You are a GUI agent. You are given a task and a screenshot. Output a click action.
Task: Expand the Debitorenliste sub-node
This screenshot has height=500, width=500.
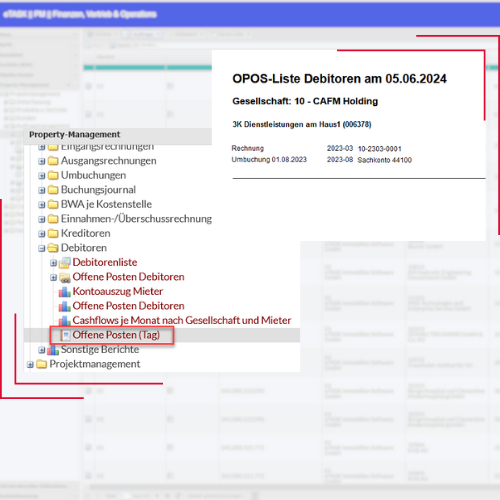click(53, 263)
